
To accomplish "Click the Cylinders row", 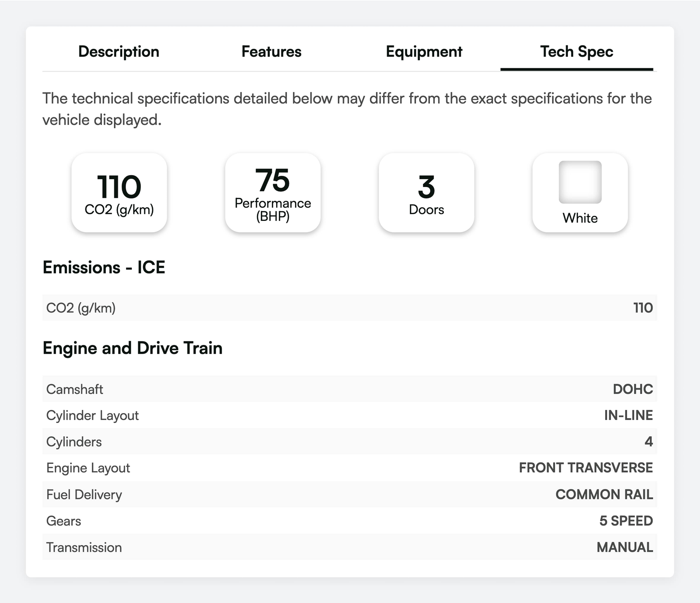I will pos(349,442).
